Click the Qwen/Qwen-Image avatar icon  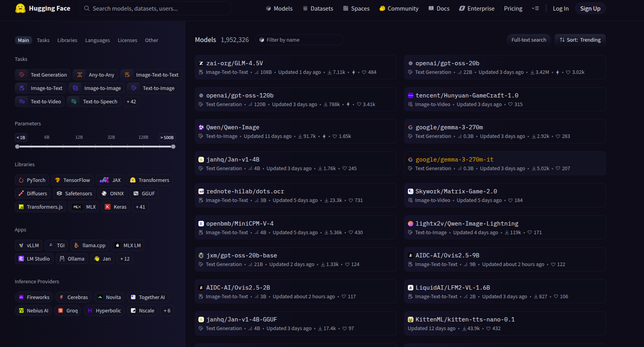[x=201, y=127]
